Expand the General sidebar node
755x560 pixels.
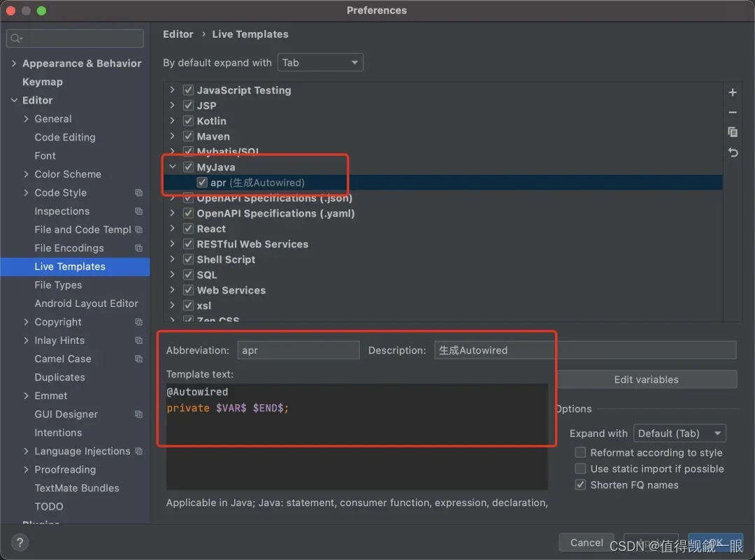point(26,118)
